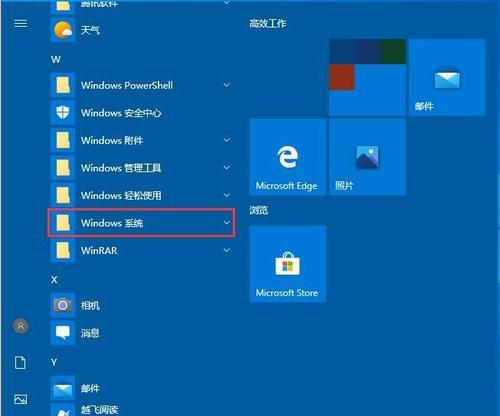Expand the Windows 附件 folder
The height and width of the screenshot is (416, 500).
coord(141,140)
